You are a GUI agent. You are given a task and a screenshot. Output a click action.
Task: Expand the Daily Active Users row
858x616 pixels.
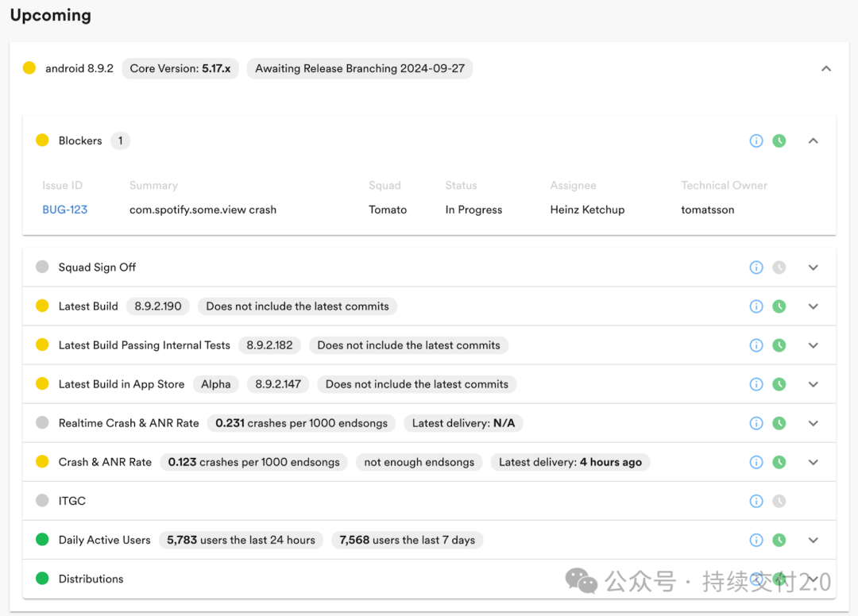814,540
